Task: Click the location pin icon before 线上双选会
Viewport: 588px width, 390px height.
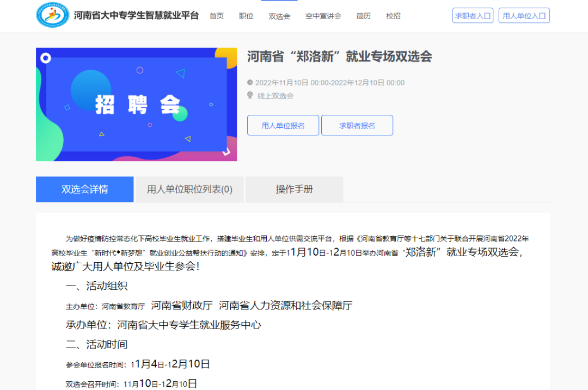Action: [x=251, y=95]
